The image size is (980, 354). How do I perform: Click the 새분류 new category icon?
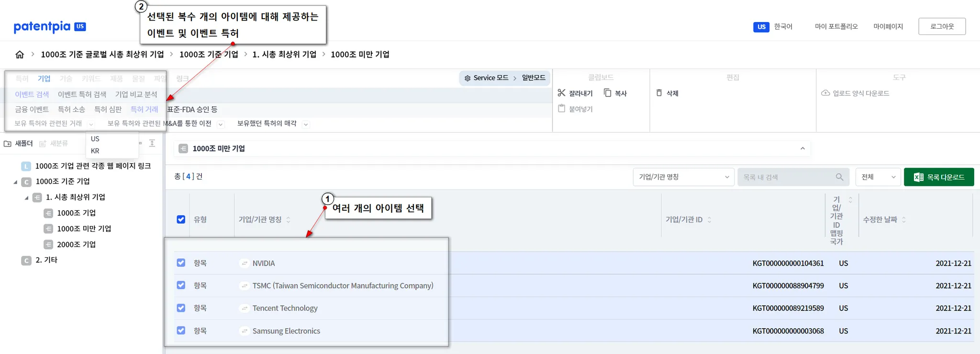coord(43,144)
